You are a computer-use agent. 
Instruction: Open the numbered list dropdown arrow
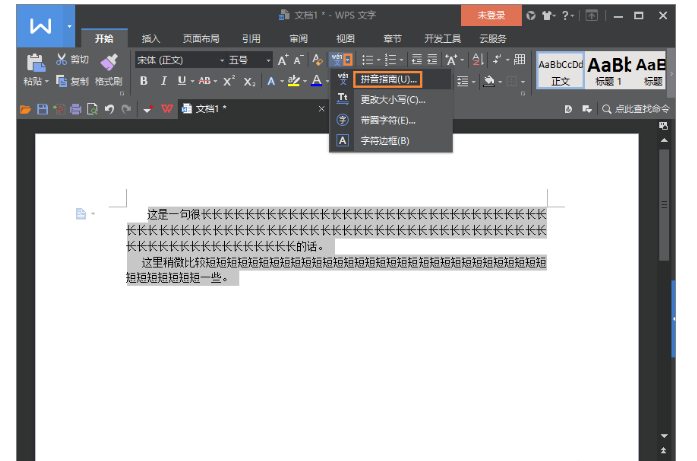coord(401,60)
